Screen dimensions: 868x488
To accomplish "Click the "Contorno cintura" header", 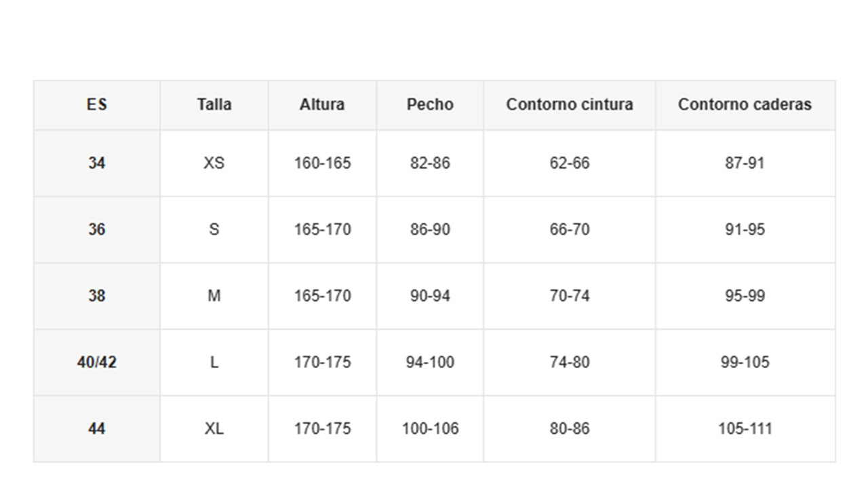I will 570,105.
